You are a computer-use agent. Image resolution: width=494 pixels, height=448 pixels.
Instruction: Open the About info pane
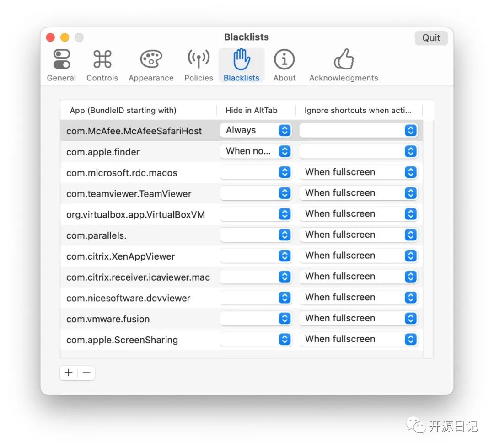[284, 65]
